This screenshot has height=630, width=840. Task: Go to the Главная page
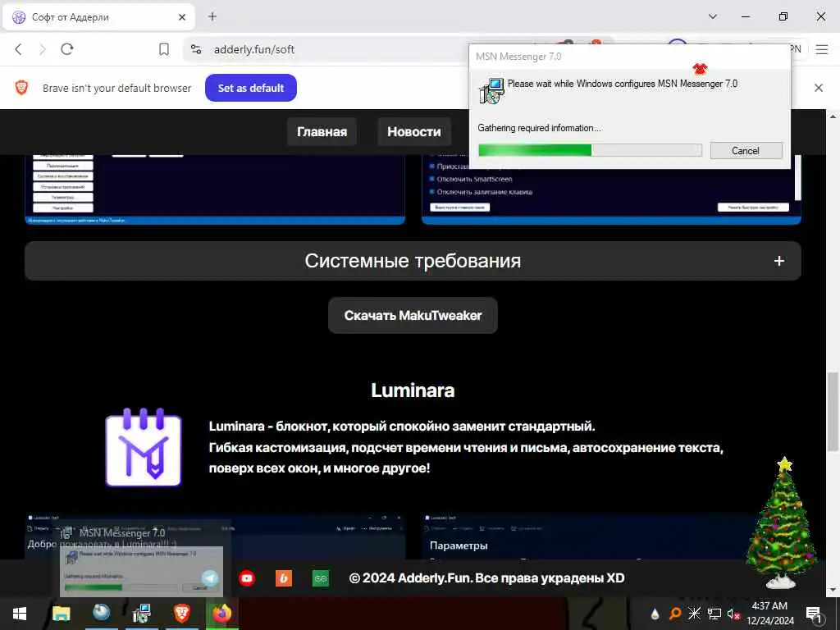[x=322, y=132]
